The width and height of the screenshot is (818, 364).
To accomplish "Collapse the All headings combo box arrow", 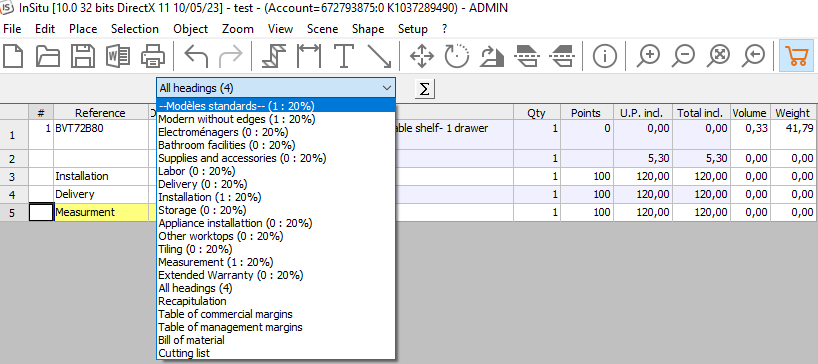I will click(x=387, y=88).
